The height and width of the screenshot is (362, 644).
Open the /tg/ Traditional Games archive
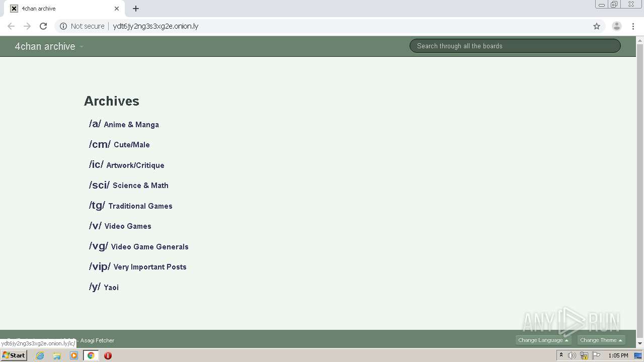[131, 205]
